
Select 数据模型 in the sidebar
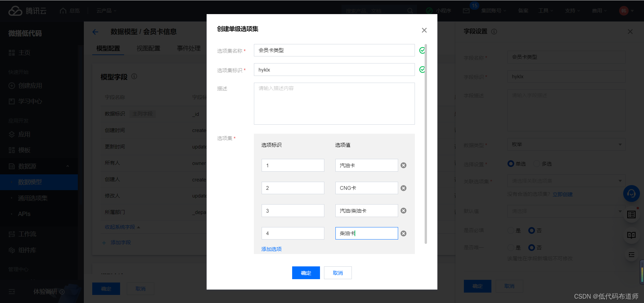39,182
